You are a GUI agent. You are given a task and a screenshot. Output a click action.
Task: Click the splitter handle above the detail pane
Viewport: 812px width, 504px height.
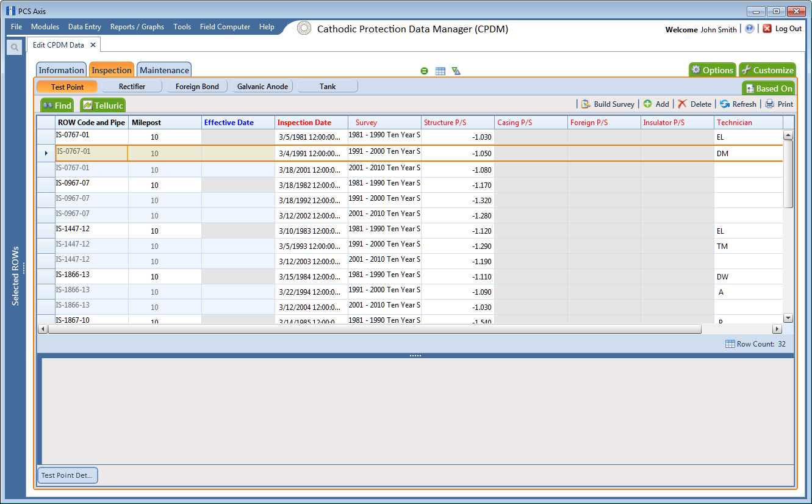pyautogui.click(x=415, y=355)
